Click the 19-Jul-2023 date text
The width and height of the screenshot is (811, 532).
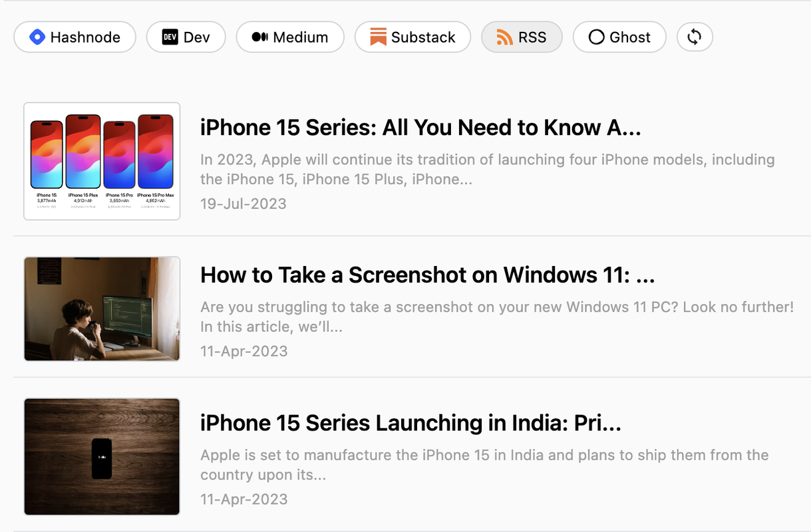(x=243, y=203)
